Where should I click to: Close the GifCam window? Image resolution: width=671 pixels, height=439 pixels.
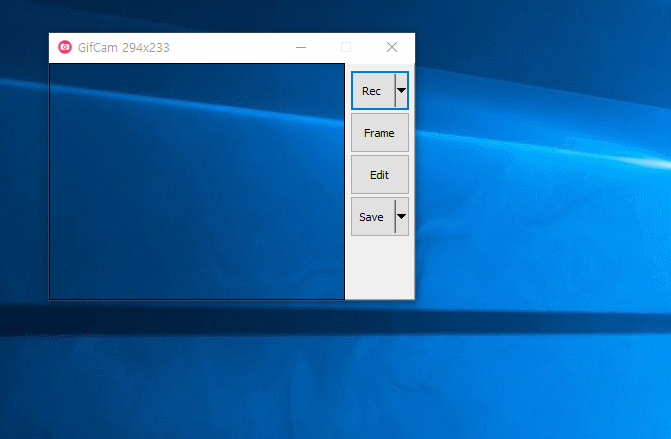pos(392,47)
